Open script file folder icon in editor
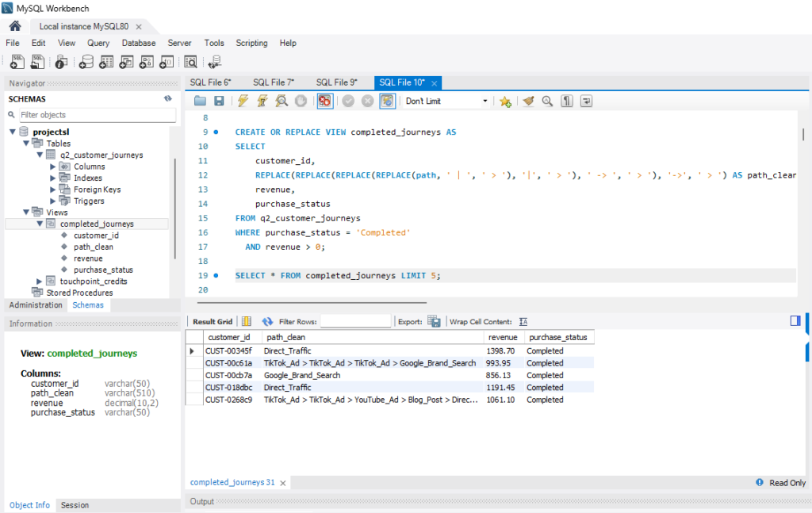The width and height of the screenshot is (812, 513). pos(200,101)
